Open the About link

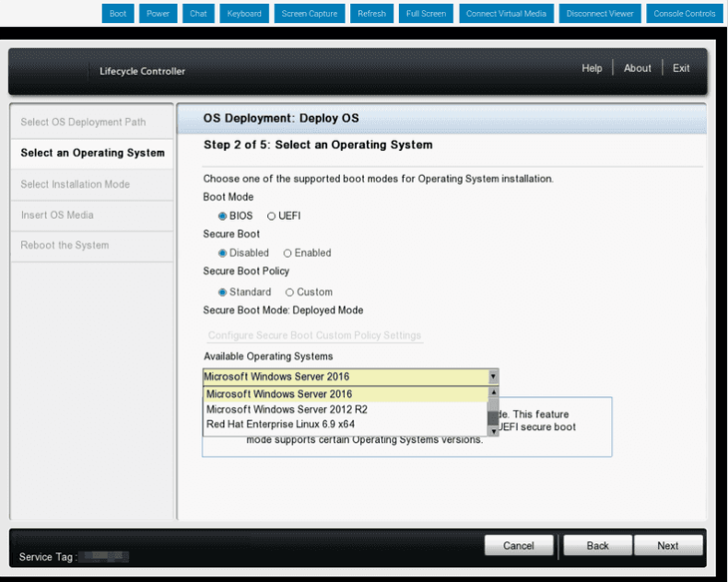[x=638, y=68]
